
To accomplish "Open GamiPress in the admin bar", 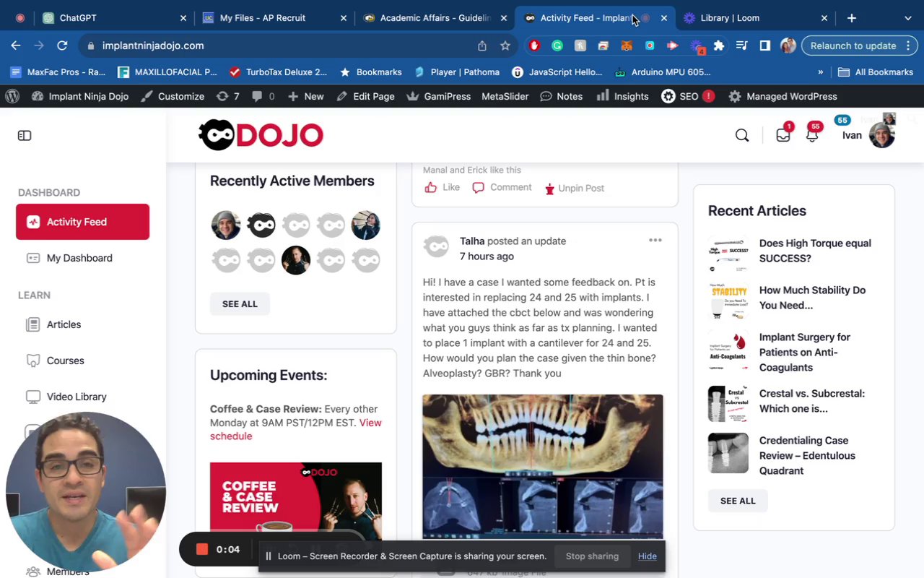I will click(x=439, y=96).
